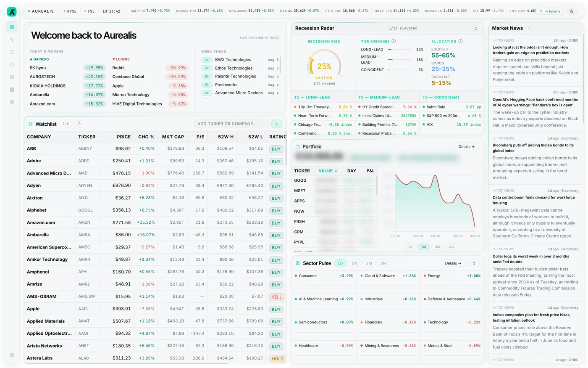This screenshot has height=368, width=588.
Task: Sort the portfolio by the DAY column
Action: pos(352,171)
